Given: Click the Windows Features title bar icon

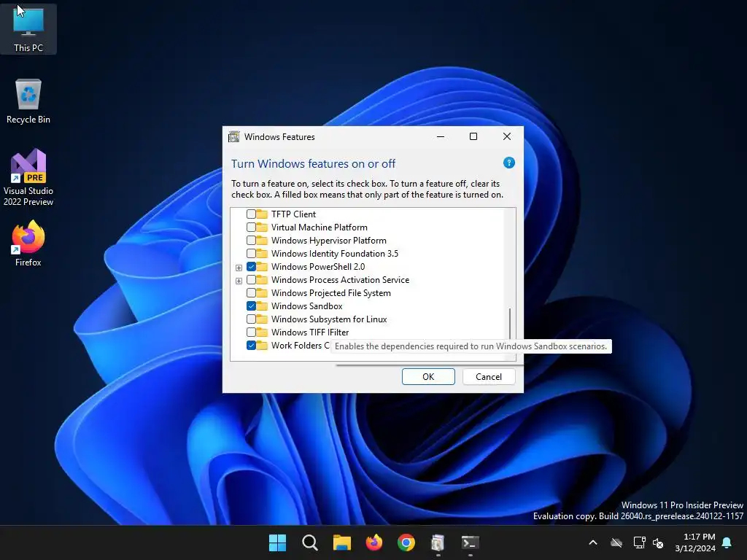Looking at the screenshot, I should coord(234,136).
